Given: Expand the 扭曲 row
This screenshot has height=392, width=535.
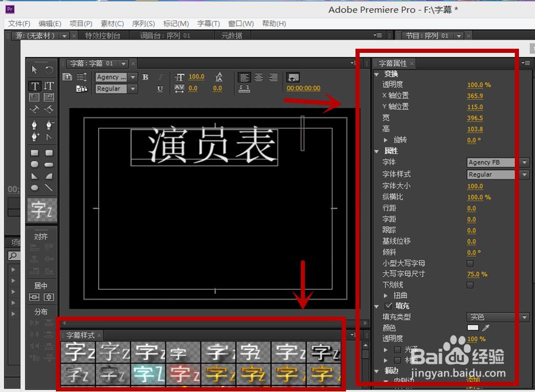Looking at the screenshot, I should point(386,296).
